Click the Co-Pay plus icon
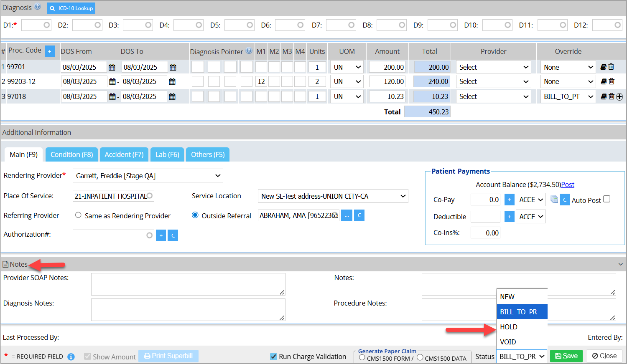 [509, 200]
